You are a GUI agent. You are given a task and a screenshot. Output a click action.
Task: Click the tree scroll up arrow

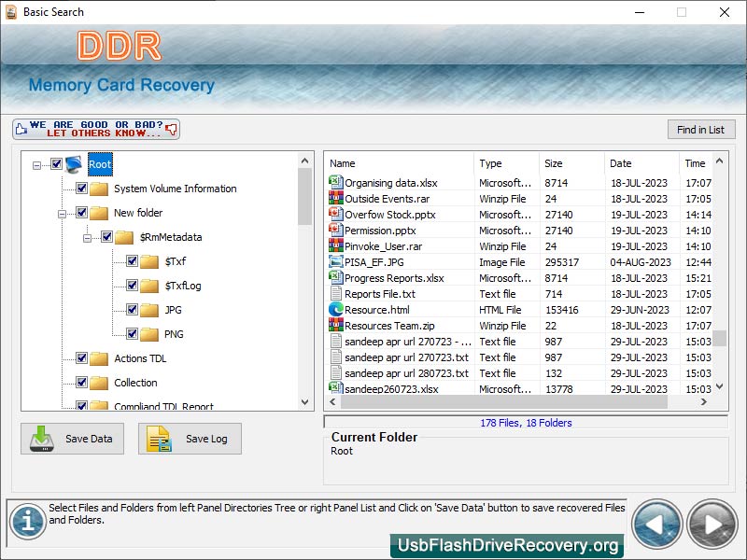pyautogui.click(x=305, y=161)
